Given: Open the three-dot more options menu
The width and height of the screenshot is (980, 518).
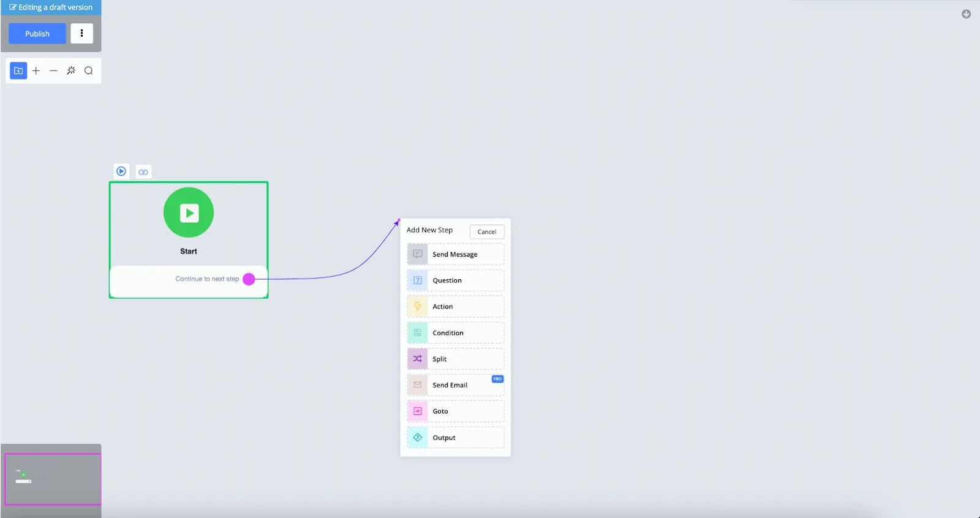Looking at the screenshot, I should coord(81,34).
